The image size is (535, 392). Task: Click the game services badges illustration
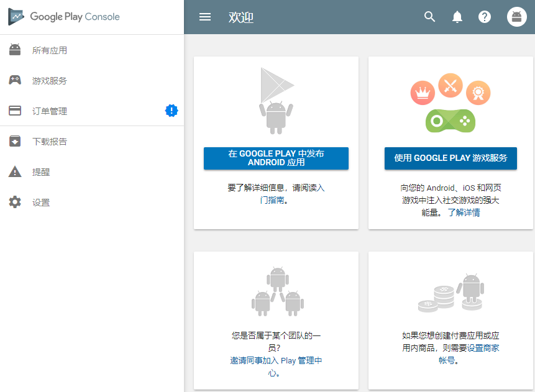click(450, 103)
